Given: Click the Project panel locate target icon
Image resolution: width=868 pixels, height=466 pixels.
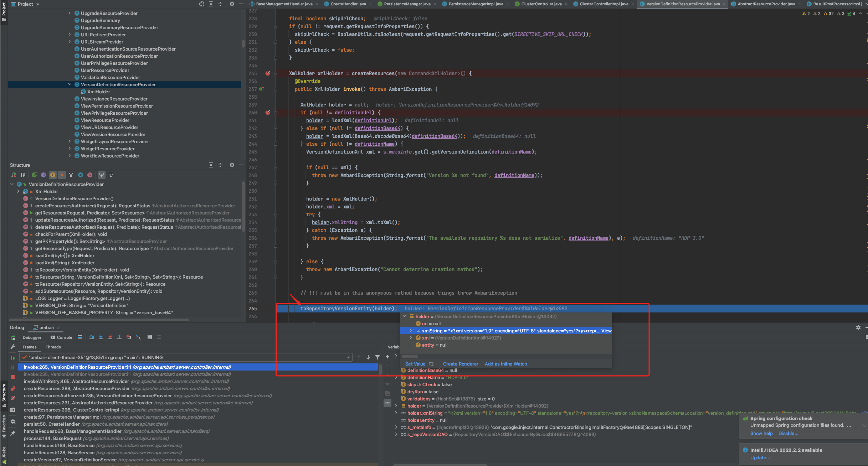Looking at the screenshot, I should (x=202, y=4).
